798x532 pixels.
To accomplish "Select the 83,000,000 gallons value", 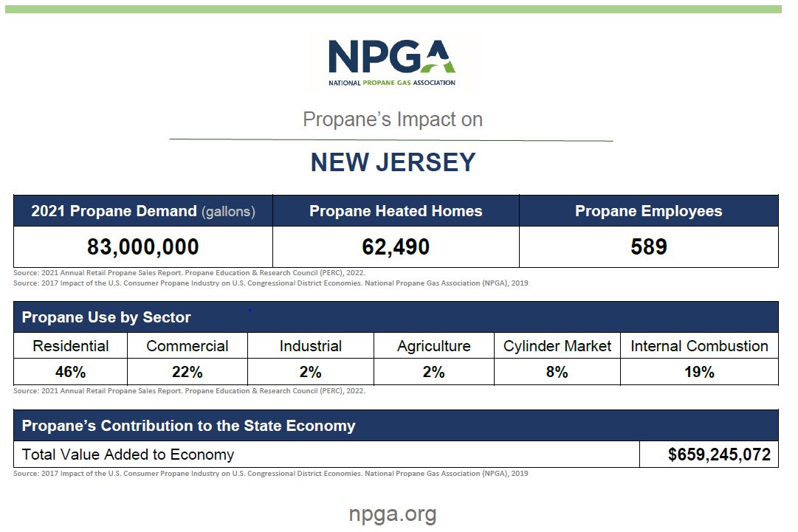I will pyautogui.click(x=143, y=246).
